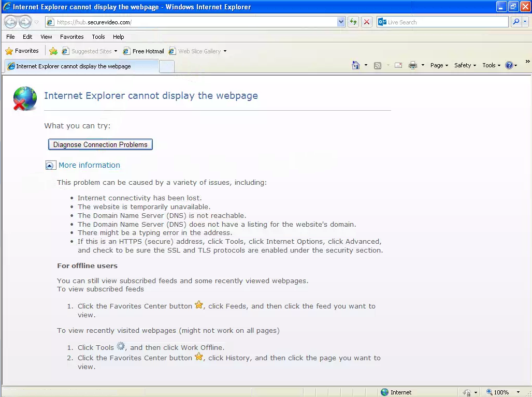Open a new browser tab
Screen dimensions: 532x397
[167, 66]
